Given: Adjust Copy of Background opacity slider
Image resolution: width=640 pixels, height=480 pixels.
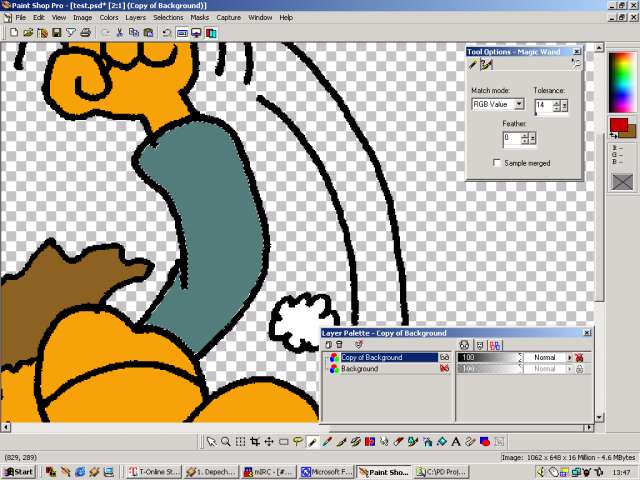Looking at the screenshot, I should (x=489, y=358).
